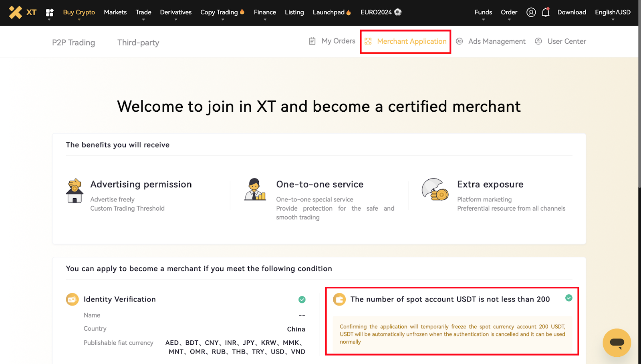This screenshot has width=641, height=364.
Task: Open the notification bell
Action: click(545, 12)
